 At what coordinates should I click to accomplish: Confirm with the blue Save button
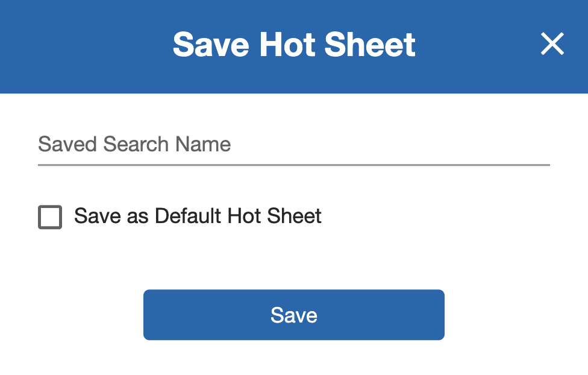coord(293,314)
